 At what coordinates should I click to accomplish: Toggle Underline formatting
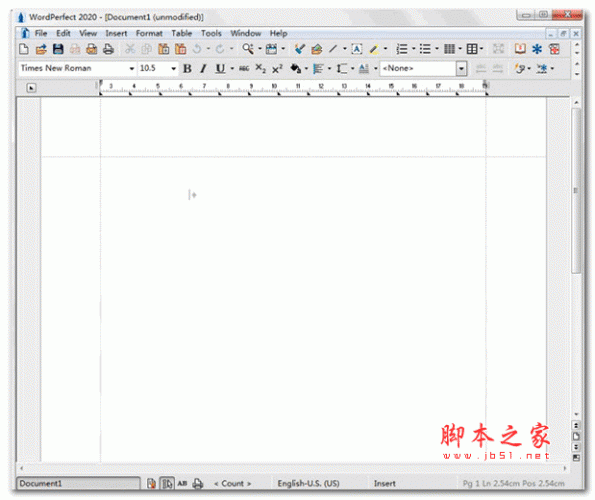pyautogui.click(x=220, y=69)
